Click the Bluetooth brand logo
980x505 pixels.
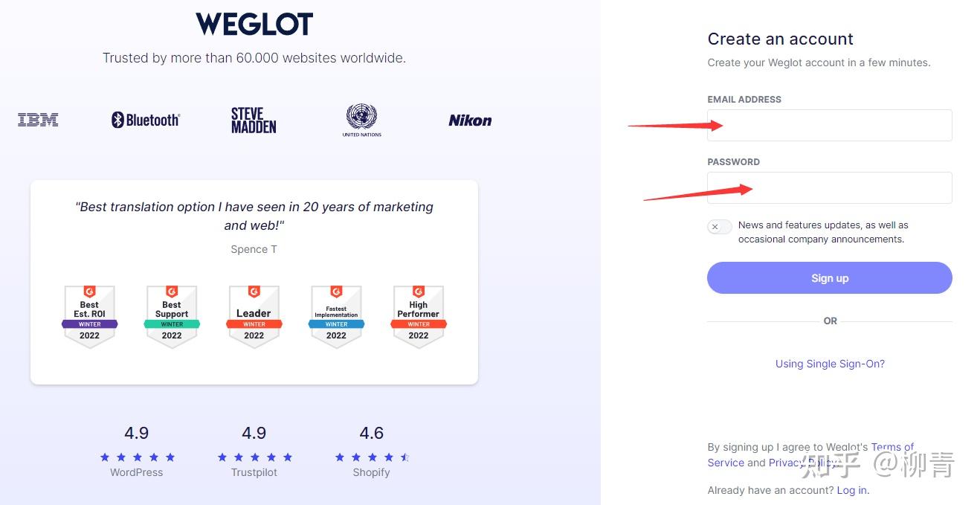point(145,119)
